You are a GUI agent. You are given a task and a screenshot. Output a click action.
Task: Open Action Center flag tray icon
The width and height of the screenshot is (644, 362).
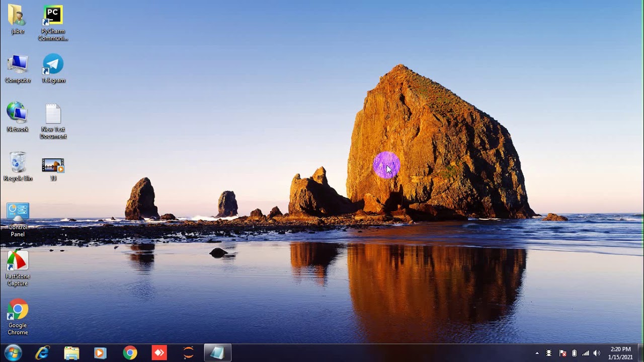point(562,353)
